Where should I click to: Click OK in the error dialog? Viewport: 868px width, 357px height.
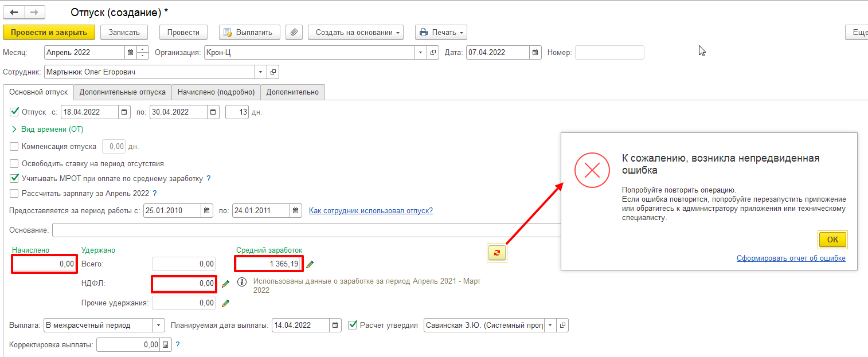coord(832,240)
